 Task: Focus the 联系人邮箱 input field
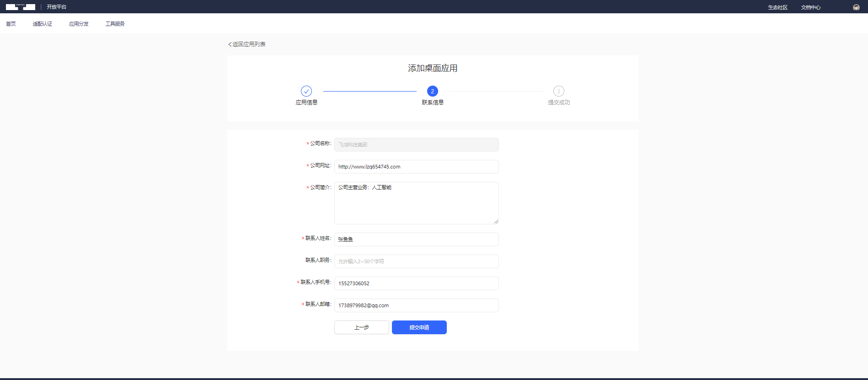416,305
